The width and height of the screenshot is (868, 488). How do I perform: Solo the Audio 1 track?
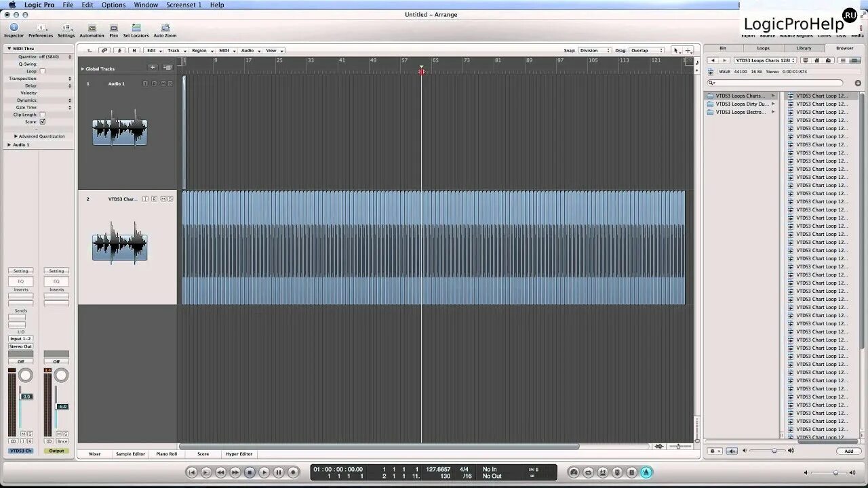pyautogui.click(x=170, y=83)
